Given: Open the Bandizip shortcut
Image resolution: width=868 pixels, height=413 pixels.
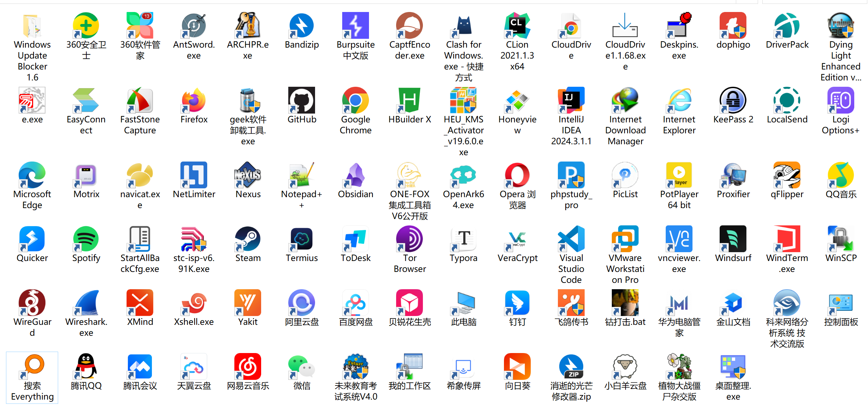Looking at the screenshot, I should coord(302,25).
